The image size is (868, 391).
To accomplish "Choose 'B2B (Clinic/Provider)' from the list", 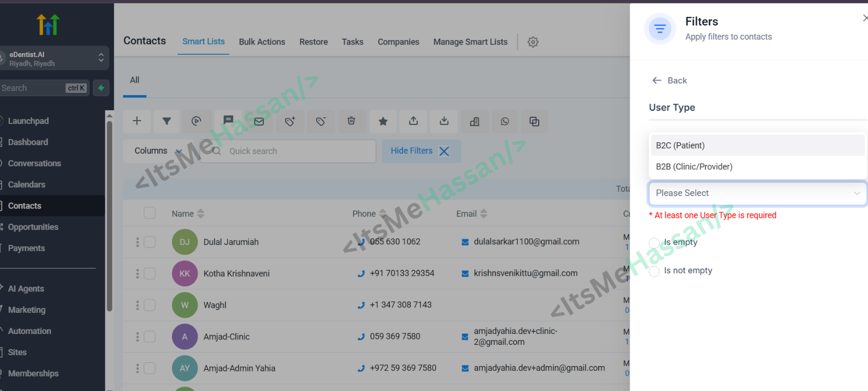I will pyautogui.click(x=694, y=167).
